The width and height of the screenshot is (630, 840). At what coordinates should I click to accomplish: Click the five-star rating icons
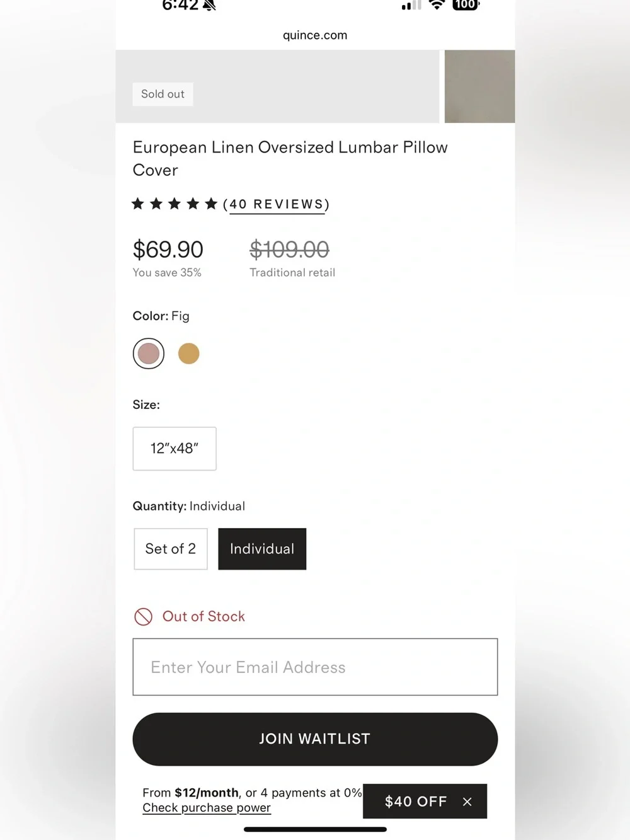(175, 204)
